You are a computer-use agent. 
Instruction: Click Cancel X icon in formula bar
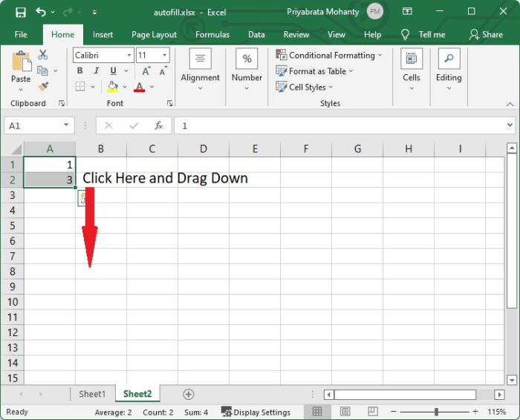pos(108,125)
